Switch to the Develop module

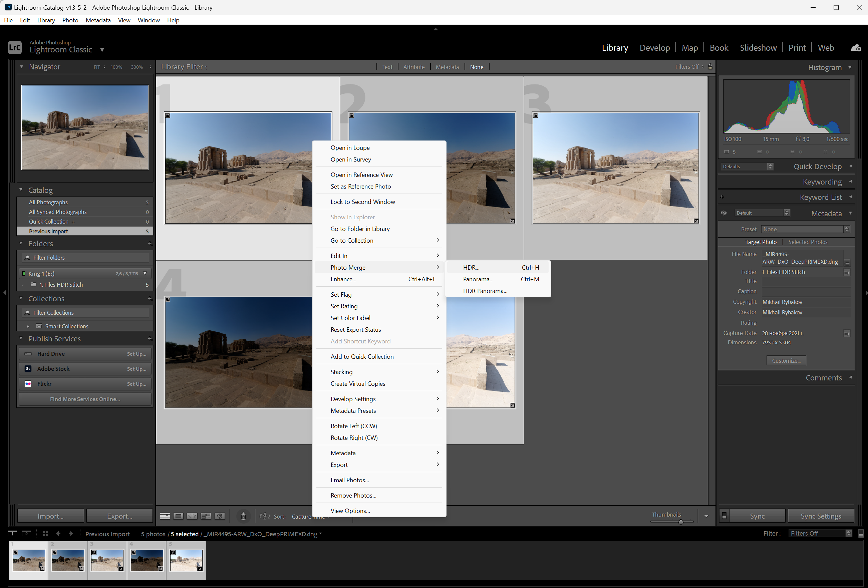pos(654,48)
